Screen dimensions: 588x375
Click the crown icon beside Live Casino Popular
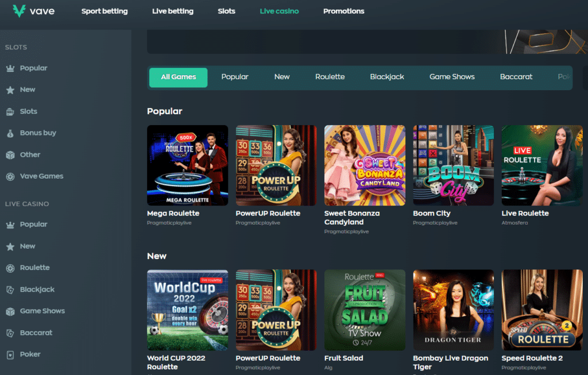coord(10,225)
